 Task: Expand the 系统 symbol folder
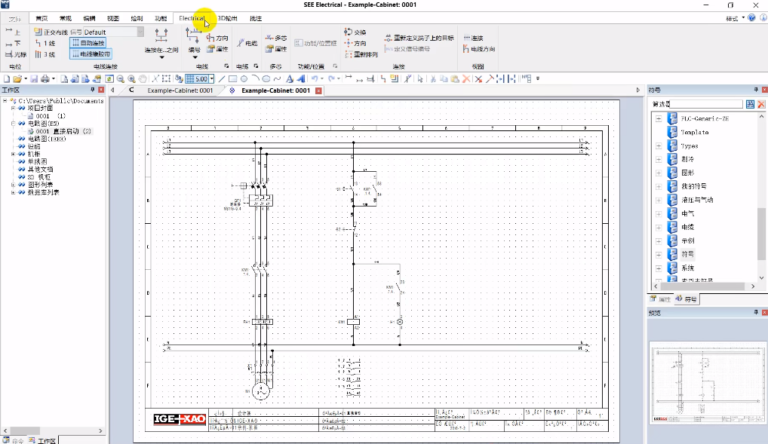pos(658,268)
